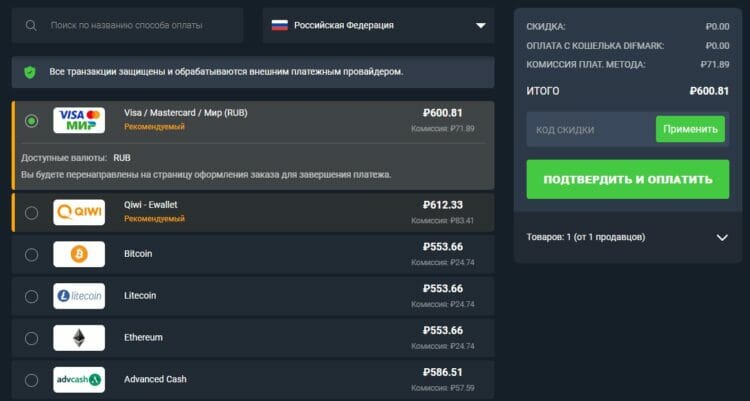Click the Advanced Cash logo
Image resolution: width=750 pixels, height=401 pixels.
(x=79, y=380)
